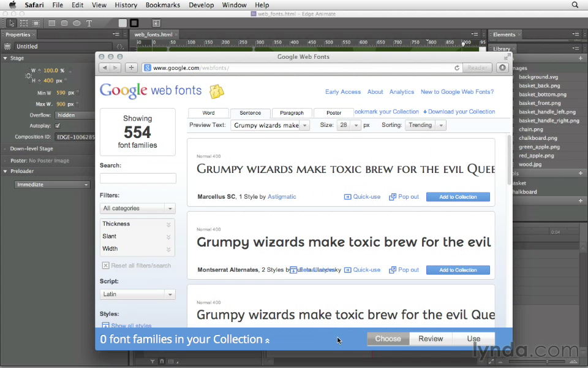Open the Early Access link
Screen dimensions: 588x368
343,91
